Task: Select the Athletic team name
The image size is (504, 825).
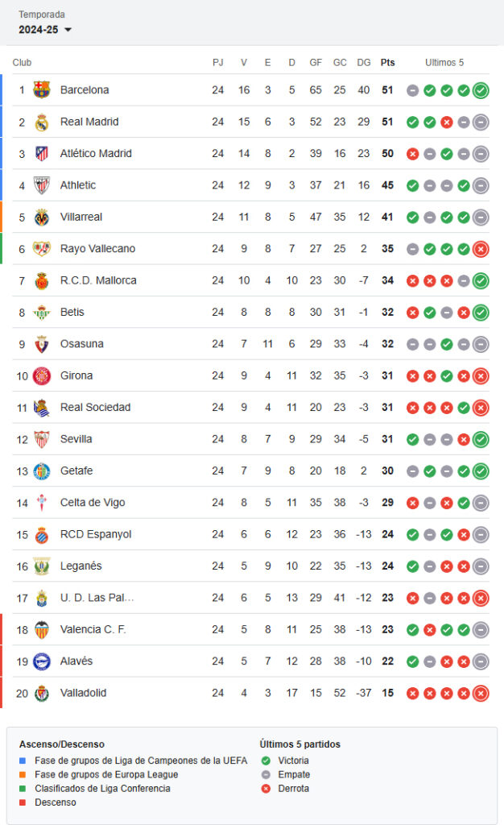Action: click(x=78, y=185)
